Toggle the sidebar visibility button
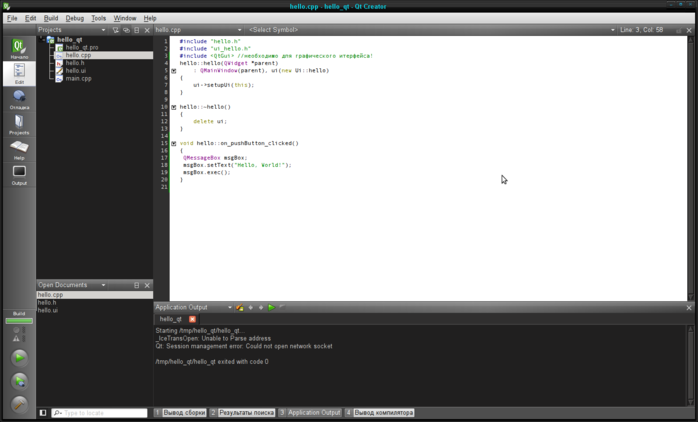This screenshot has height=422, width=698. [43, 413]
